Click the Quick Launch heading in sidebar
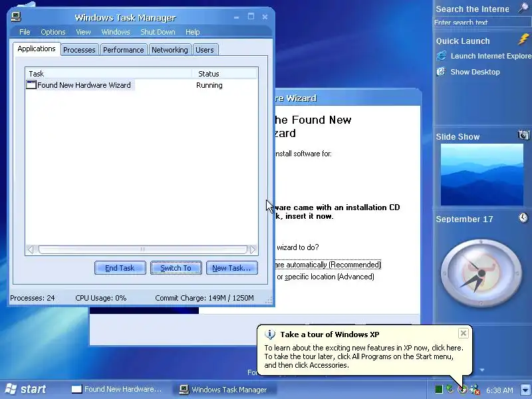532x399 pixels. tap(463, 41)
